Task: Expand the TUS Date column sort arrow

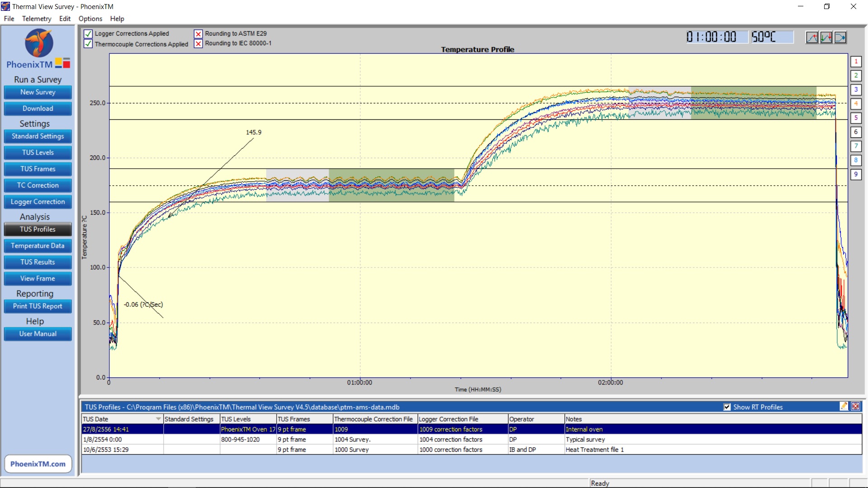Action: pos(158,419)
